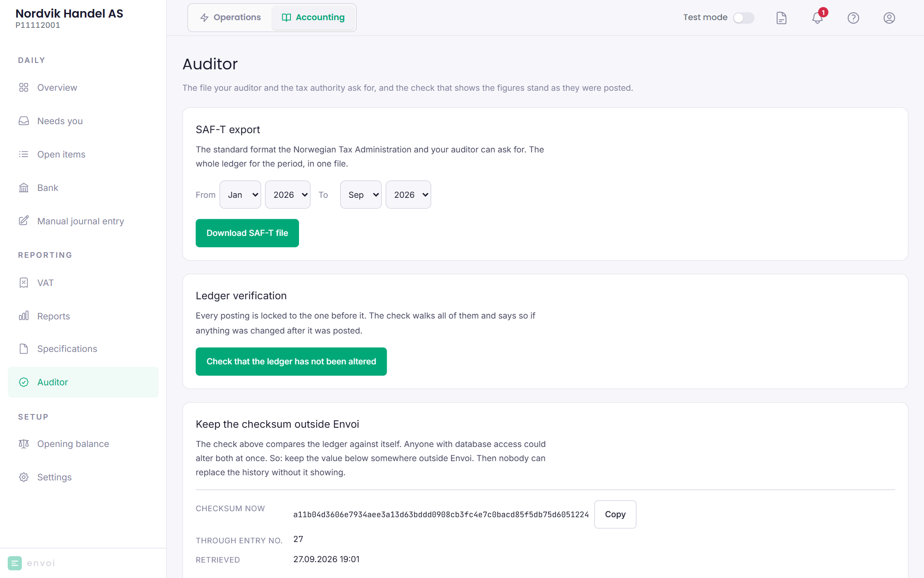Click the Reports bar chart icon

[x=24, y=316]
